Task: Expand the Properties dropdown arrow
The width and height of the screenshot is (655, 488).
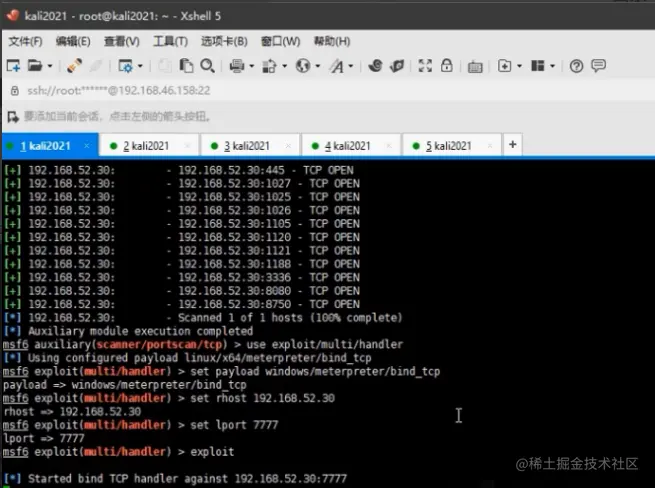Action: tap(140, 66)
